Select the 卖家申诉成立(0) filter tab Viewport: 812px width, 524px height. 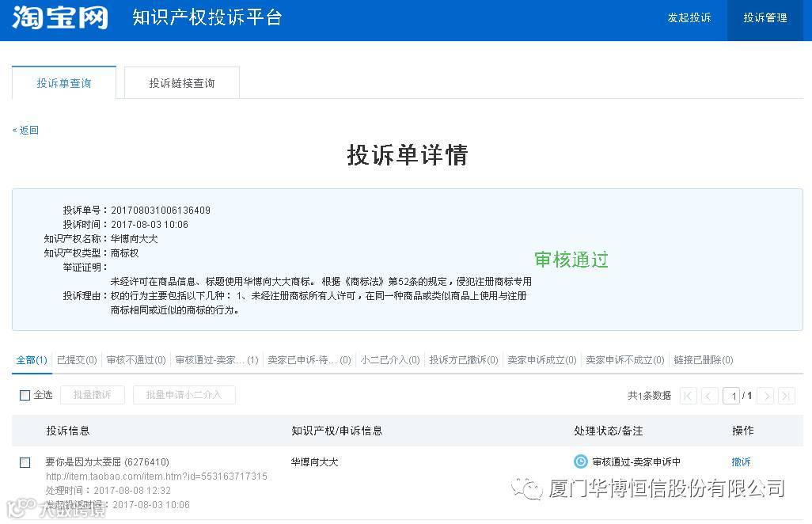(x=541, y=360)
